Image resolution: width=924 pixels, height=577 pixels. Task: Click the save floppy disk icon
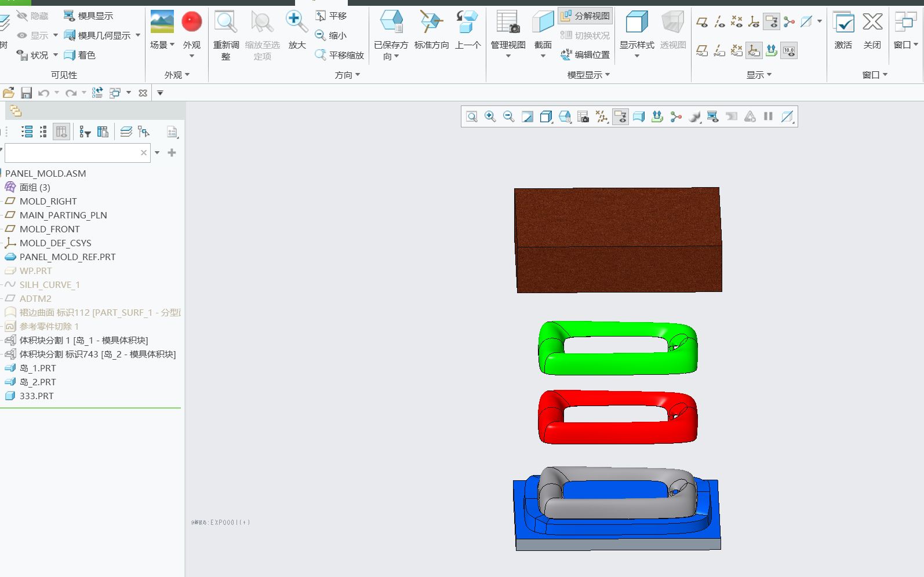26,93
